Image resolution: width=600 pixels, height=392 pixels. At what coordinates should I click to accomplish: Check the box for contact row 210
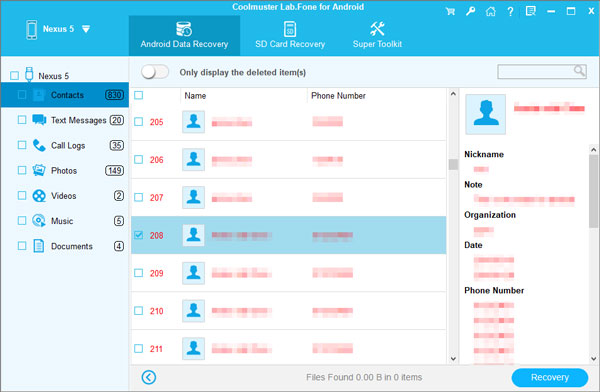click(139, 310)
